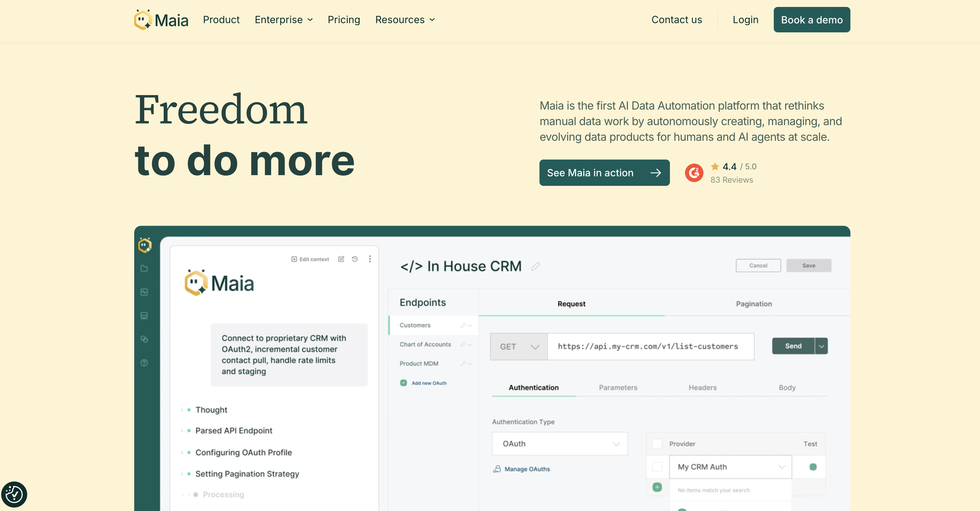Click the "Connect to proprietary CRM" prompt message
Screen dimensions: 980x511
289,355
